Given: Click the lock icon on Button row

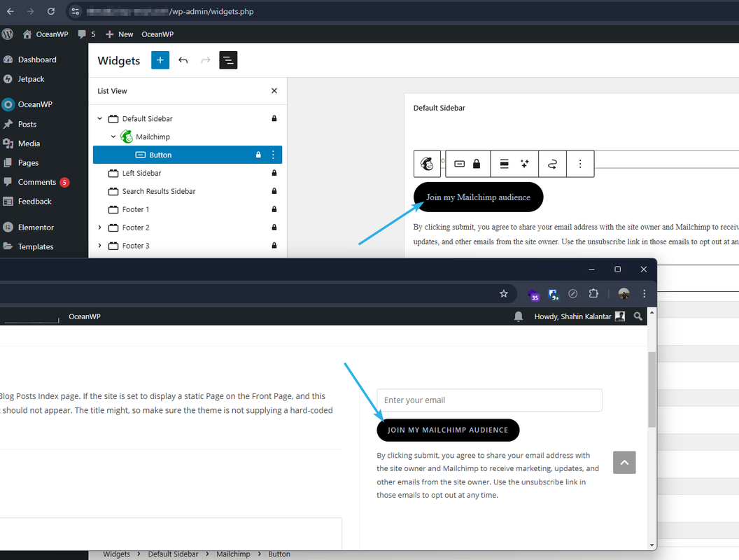Looking at the screenshot, I should [x=258, y=155].
